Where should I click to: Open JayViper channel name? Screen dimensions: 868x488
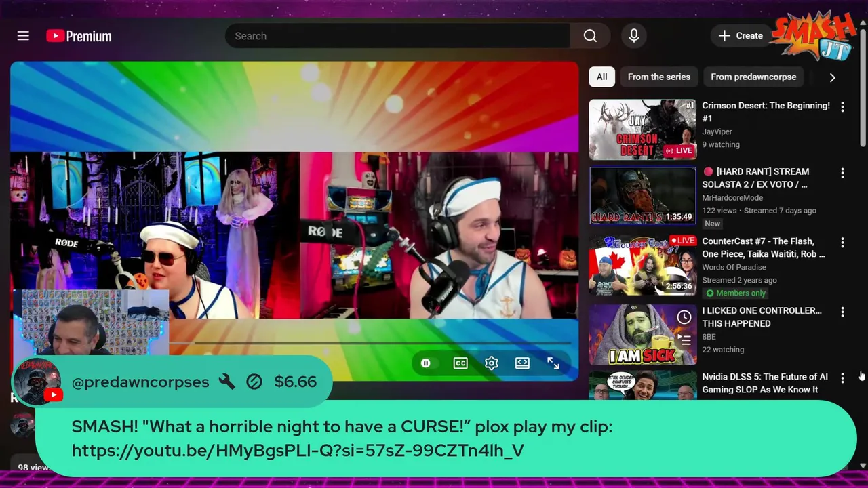point(717,131)
